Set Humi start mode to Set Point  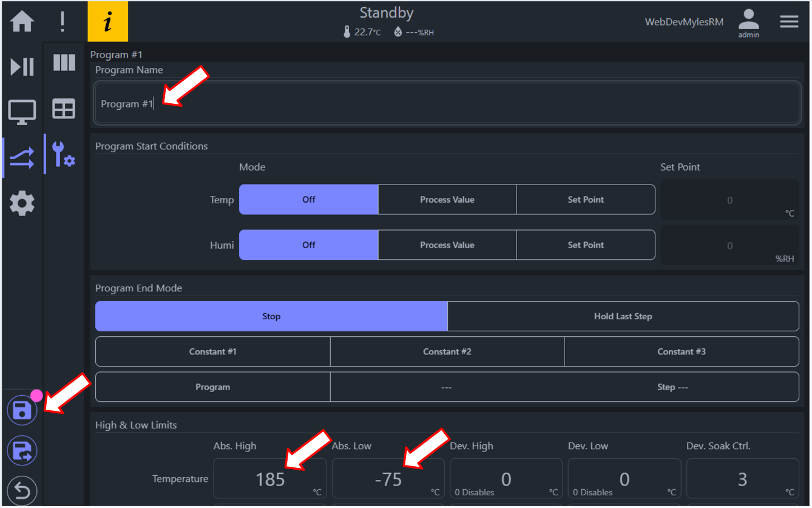[x=586, y=245]
